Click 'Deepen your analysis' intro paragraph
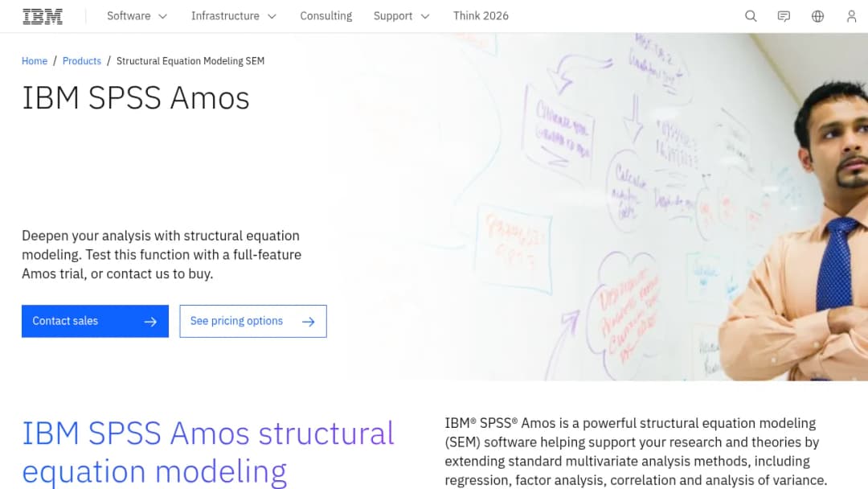The height and width of the screenshot is (489, 868). (x=162, y=255)
